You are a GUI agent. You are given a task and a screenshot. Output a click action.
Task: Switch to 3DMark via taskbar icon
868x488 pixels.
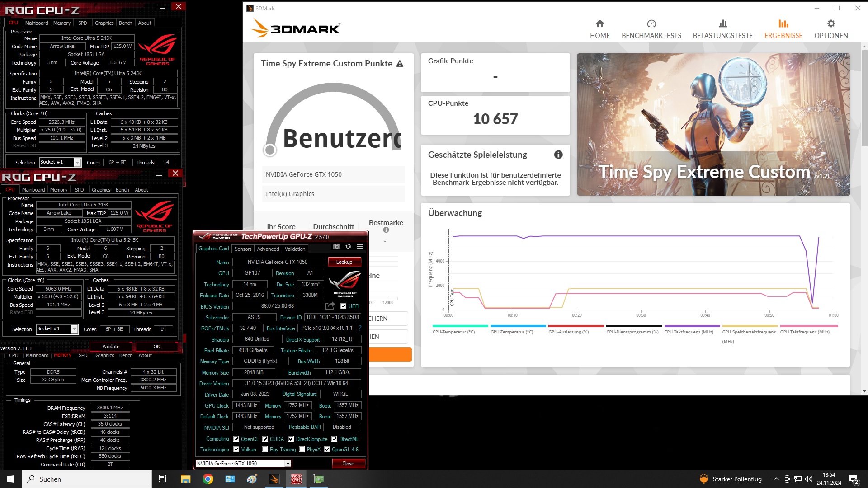point(274,479)
